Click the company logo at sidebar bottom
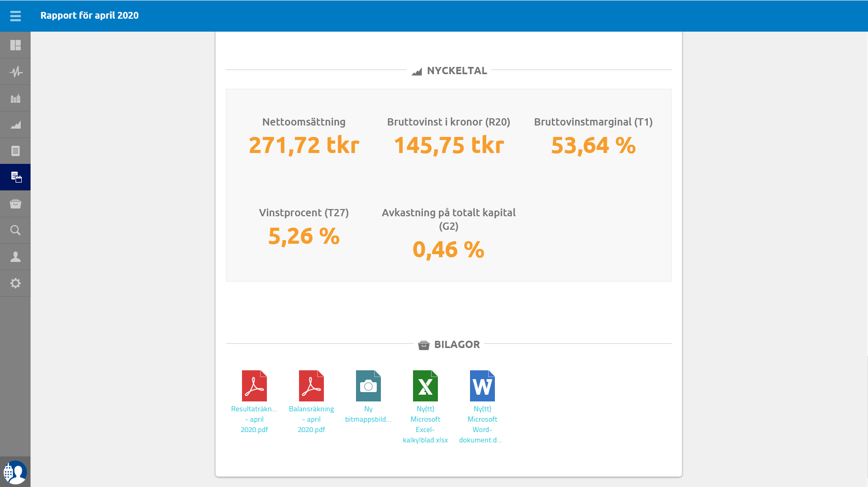 click(x=15, y=472)
